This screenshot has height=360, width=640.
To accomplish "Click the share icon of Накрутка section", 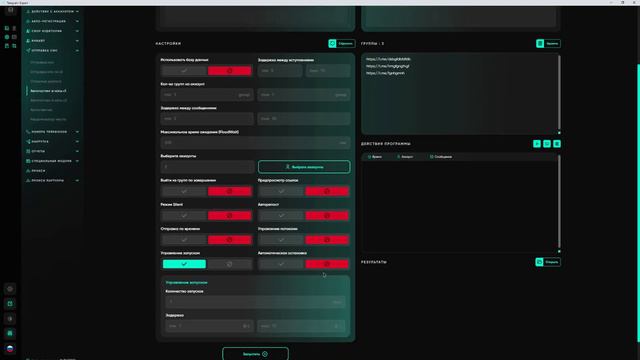I will coord(28,142).
